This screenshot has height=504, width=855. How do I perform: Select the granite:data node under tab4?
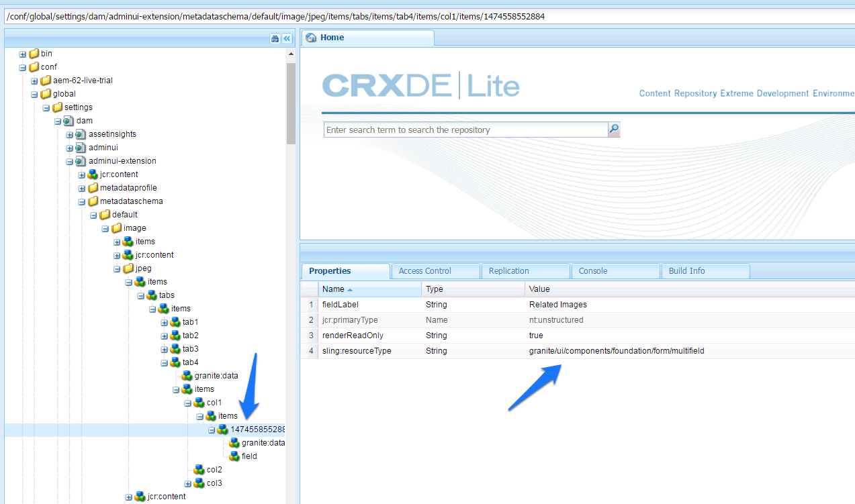coord(216,376)
